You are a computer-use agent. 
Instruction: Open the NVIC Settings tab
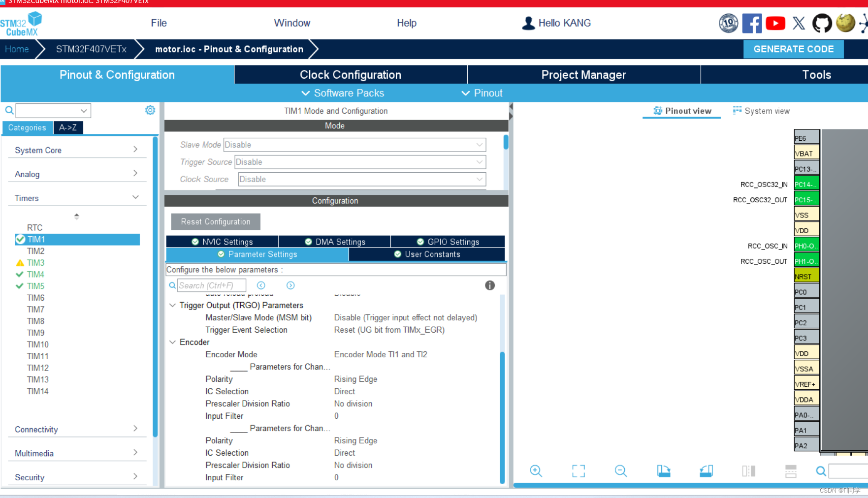[x=222, y=242]
